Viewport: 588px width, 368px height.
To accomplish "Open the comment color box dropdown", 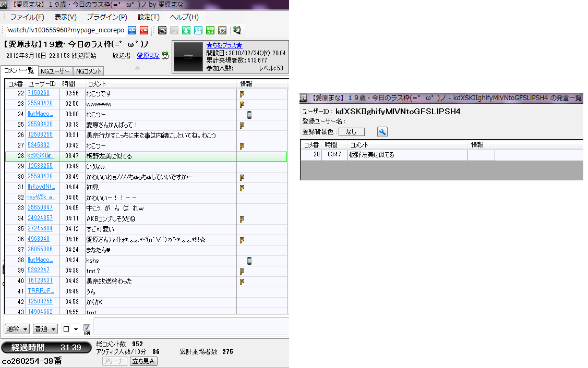I will pyautogui.click(x=70, y=329).
